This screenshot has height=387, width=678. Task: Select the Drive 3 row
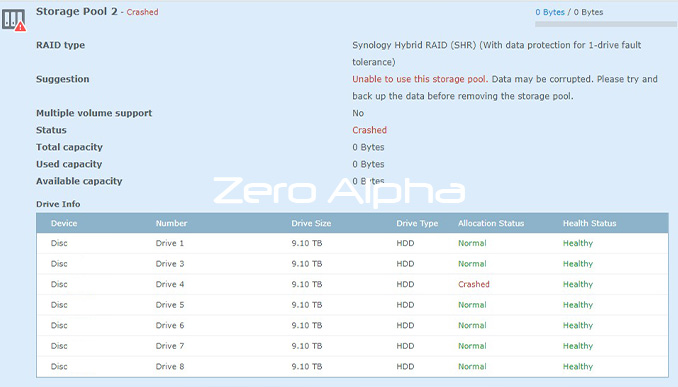[x=352, y=264]
